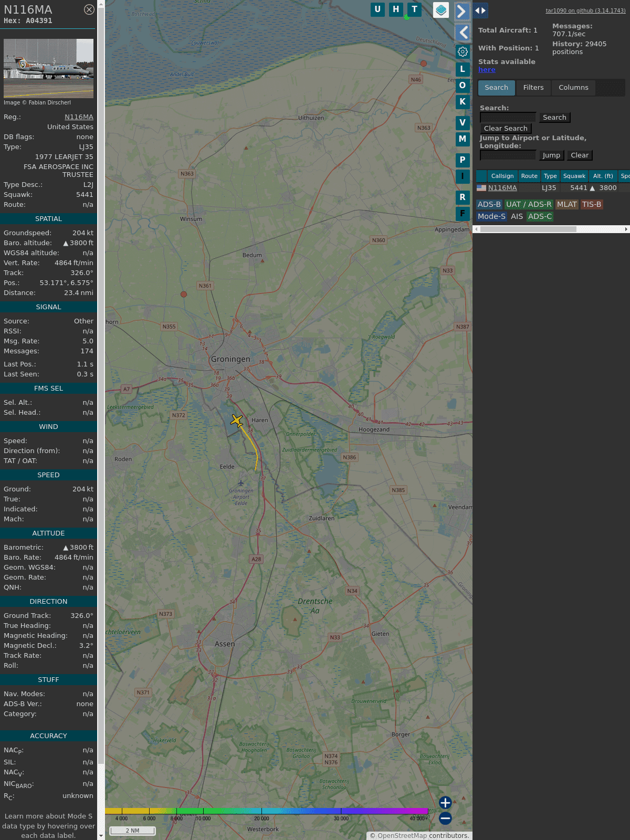Click the Clear button beside Jump
Screen dimensions: 630x840
click(580, 155)
